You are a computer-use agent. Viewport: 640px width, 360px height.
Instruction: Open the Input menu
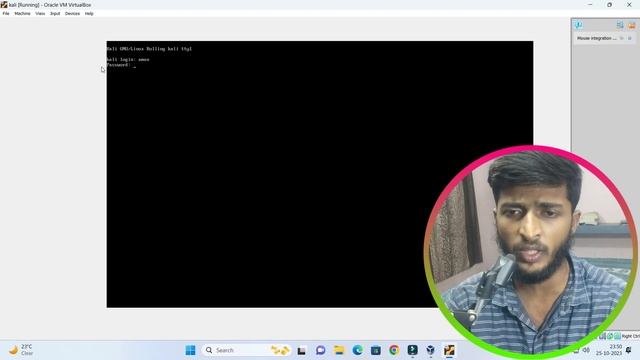click(x=55, y=13)
